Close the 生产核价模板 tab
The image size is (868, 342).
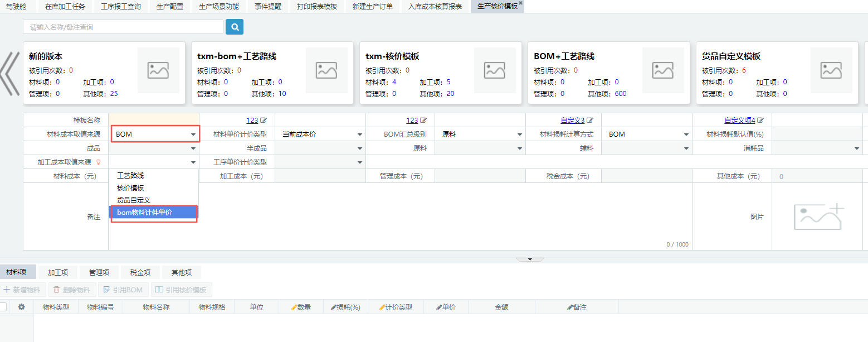pyautogui.click(x=520, y=3)
